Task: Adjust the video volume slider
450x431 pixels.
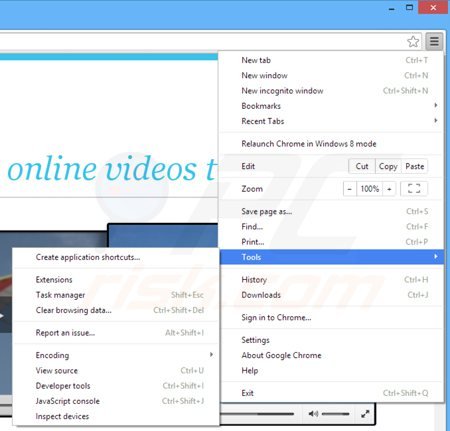Action: (x=336, y=414)
